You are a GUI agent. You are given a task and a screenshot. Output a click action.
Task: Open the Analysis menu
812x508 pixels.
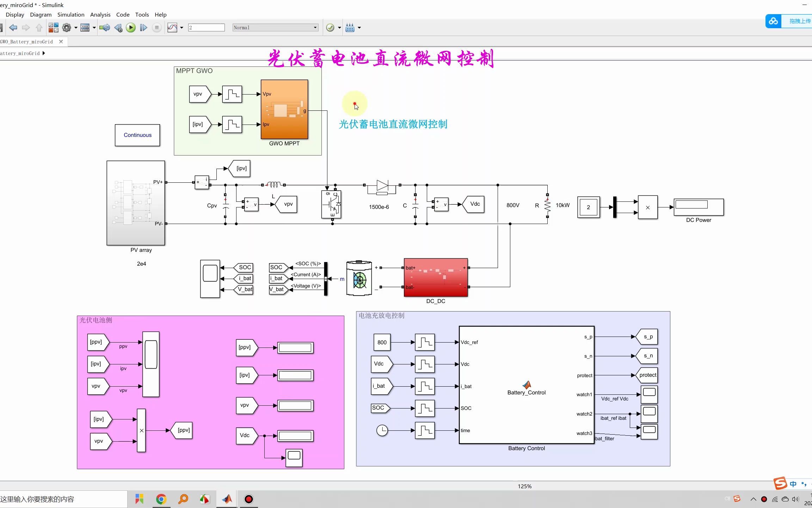coord(100,14)
